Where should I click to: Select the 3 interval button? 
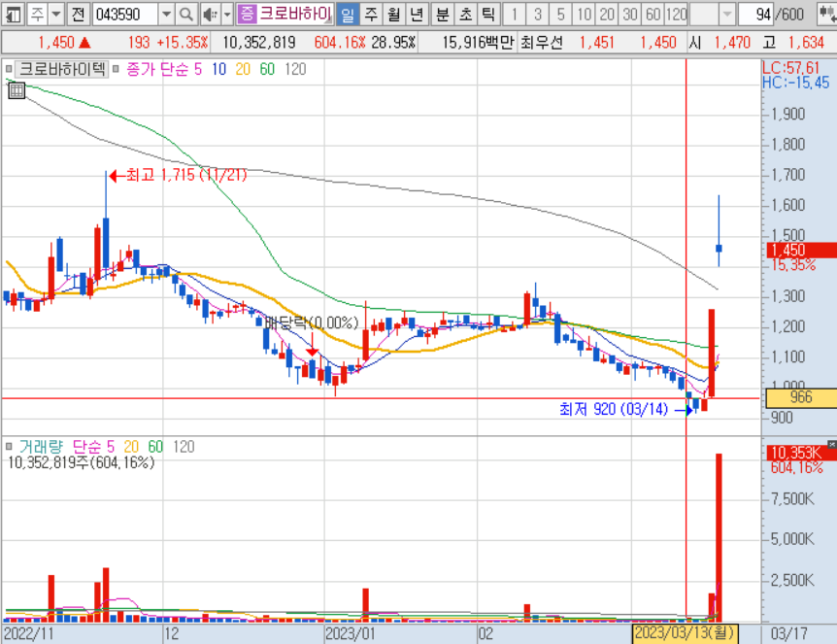point(538,15)
